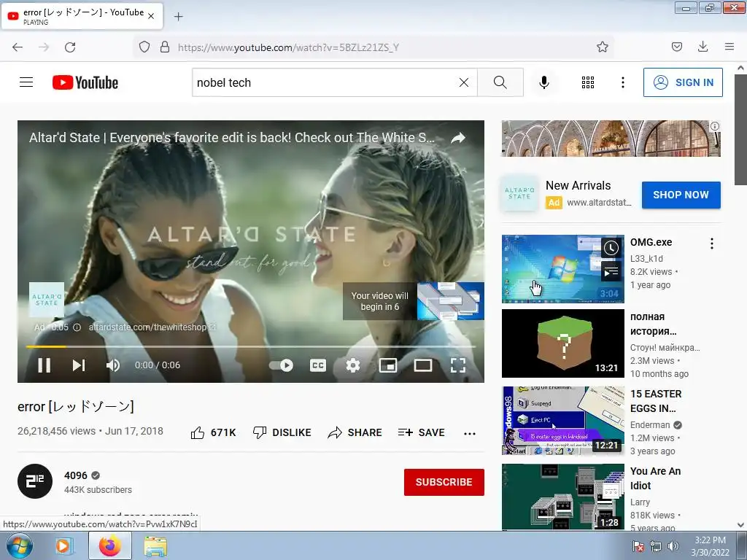
Task: Clear the search box with the X
Action: tap(463, 82)
